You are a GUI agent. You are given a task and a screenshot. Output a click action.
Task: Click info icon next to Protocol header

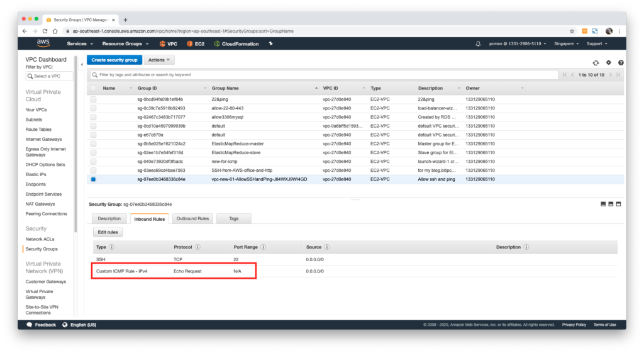(197, 247)
